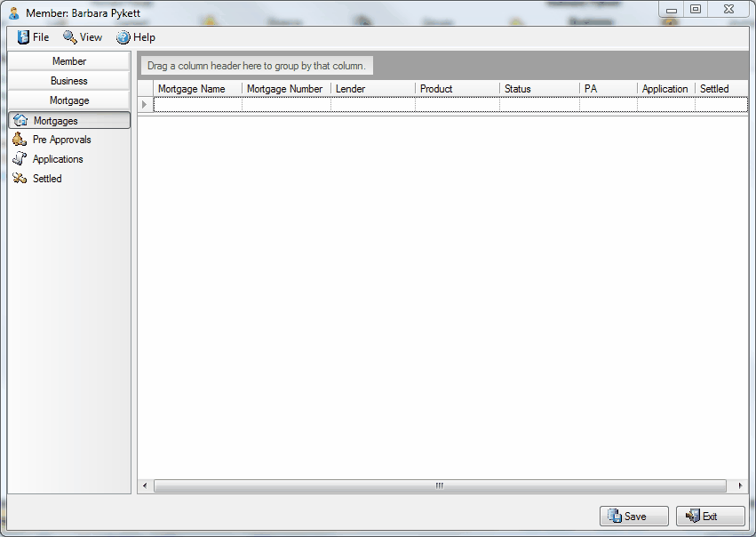
Task: Click the horizontal scrollbar right arrow
Action: coord(740,485)
